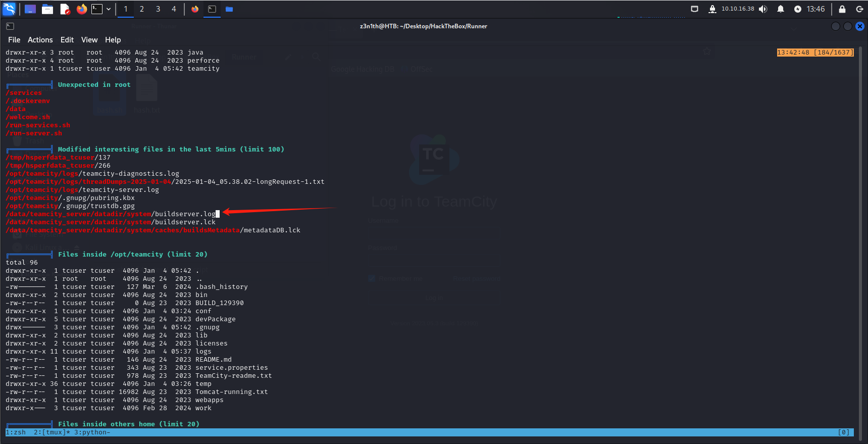Click the volume speaker icon
868x444 pixels.
[x=763, y=9]
